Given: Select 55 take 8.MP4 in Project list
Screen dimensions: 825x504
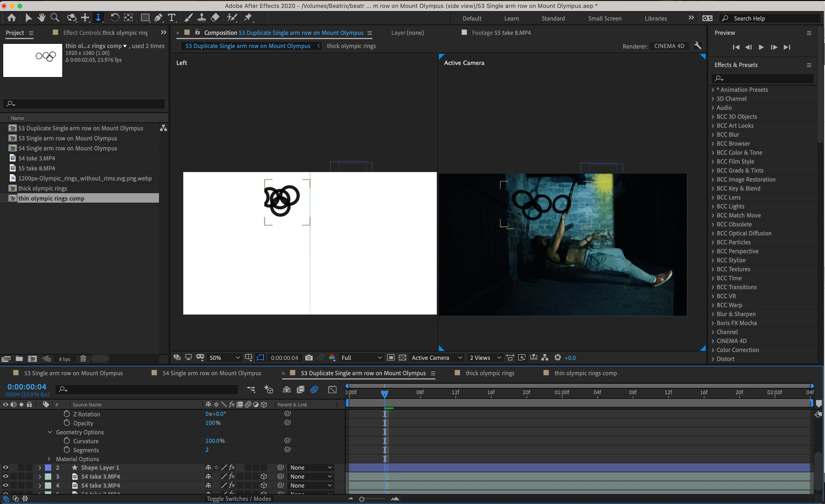Looking at the screenshot, I should tap(37, 168).
